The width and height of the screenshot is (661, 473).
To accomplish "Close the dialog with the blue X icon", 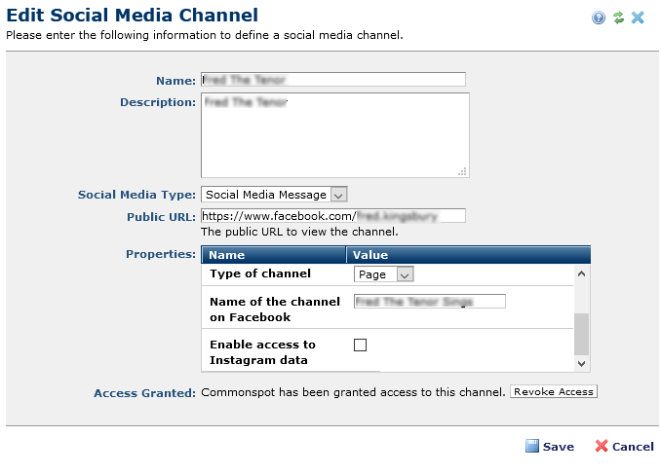I will (x=637, y=18).
